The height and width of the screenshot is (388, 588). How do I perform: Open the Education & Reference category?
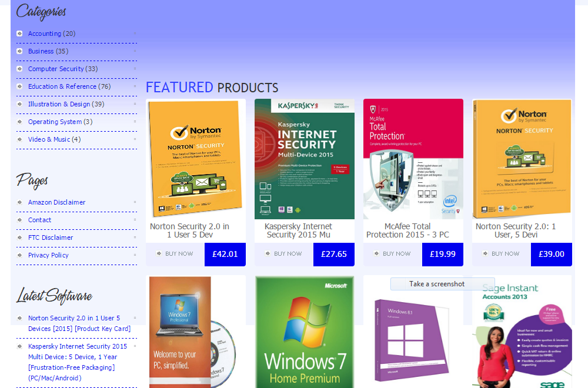pos(62,86)
